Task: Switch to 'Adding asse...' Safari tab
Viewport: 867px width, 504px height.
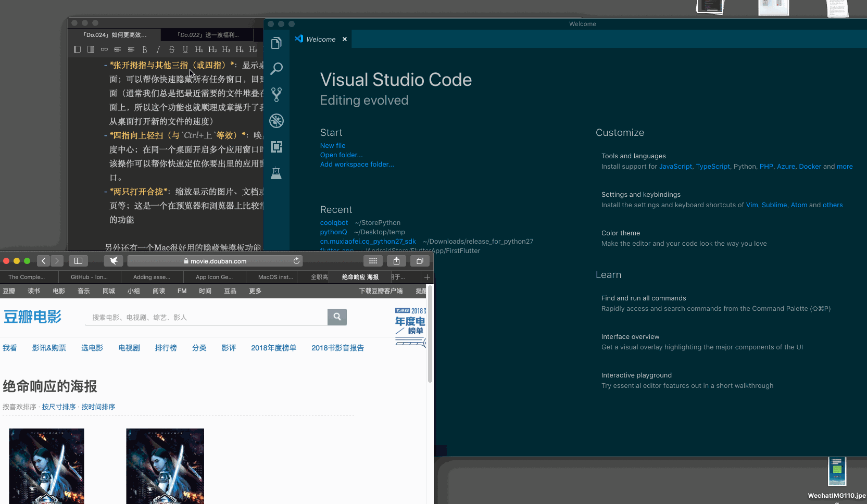Action: tap(152, 277)
